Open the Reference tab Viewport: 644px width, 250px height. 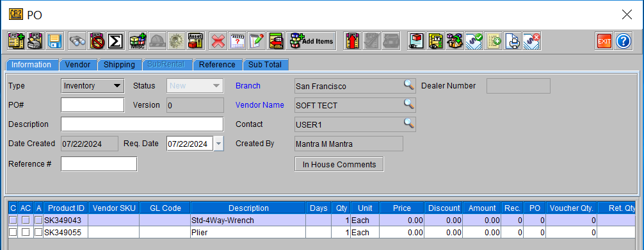pos(217,65)
